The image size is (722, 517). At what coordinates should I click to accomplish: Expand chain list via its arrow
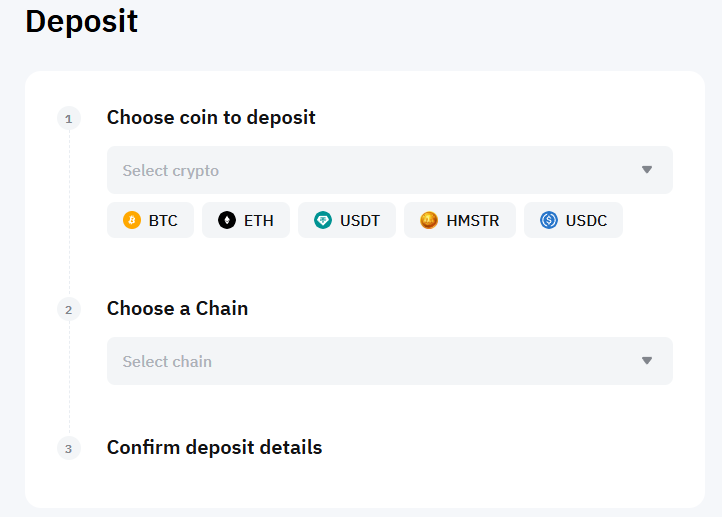[647, 360]
